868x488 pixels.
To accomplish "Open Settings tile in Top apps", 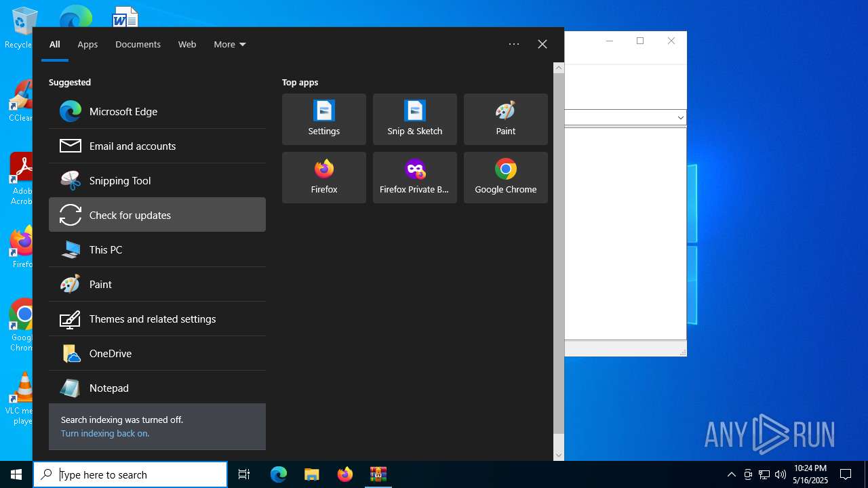I will (324, 119).
